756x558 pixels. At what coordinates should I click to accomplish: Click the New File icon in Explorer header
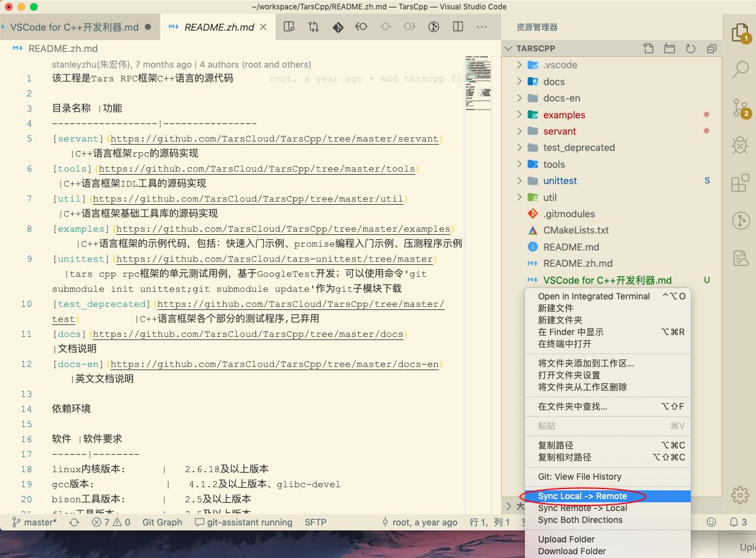pos(649,48)
